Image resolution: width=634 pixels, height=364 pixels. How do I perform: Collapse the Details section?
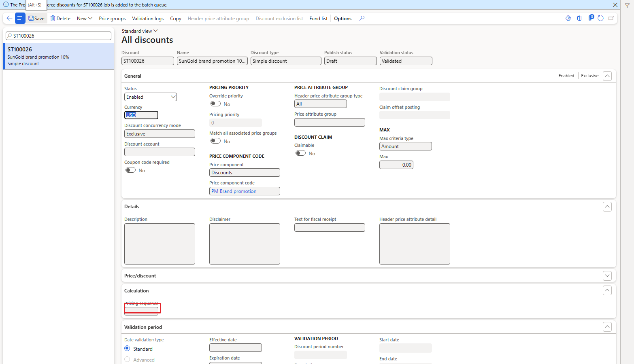pos(607,207)
